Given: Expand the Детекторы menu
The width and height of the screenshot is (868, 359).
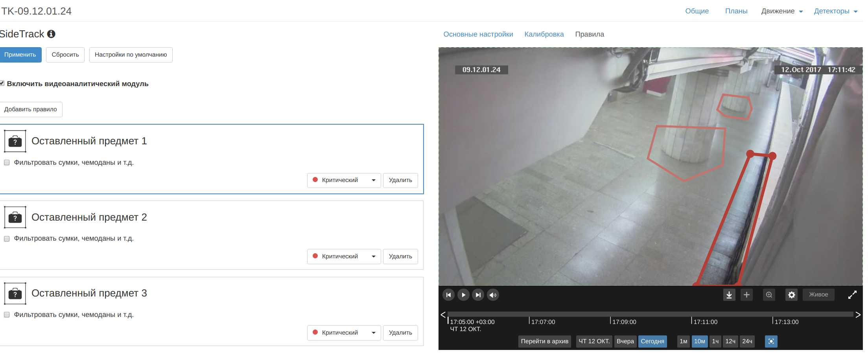Looking at the screenshot, I should click(x=836, y=11).
